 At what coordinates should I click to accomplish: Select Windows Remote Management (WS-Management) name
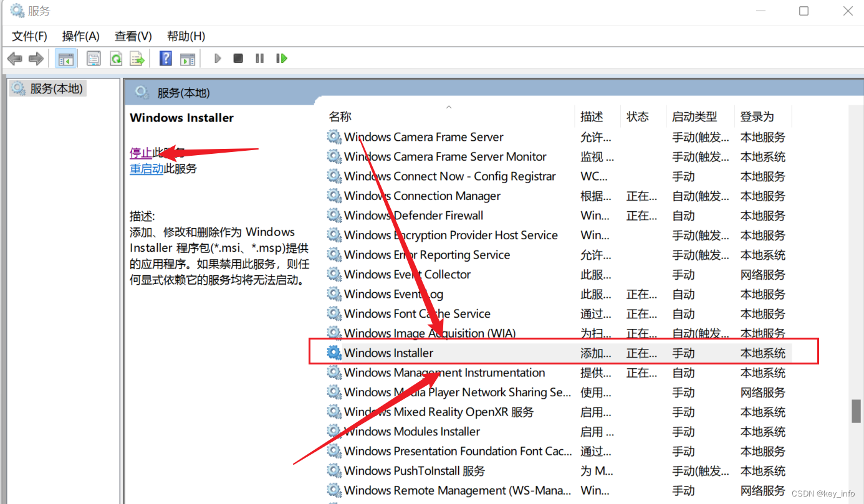click(458, 490)
